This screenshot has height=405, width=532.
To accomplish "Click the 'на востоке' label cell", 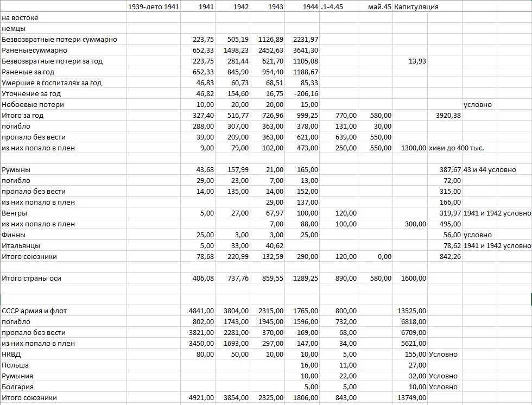I will coord(64,17).
